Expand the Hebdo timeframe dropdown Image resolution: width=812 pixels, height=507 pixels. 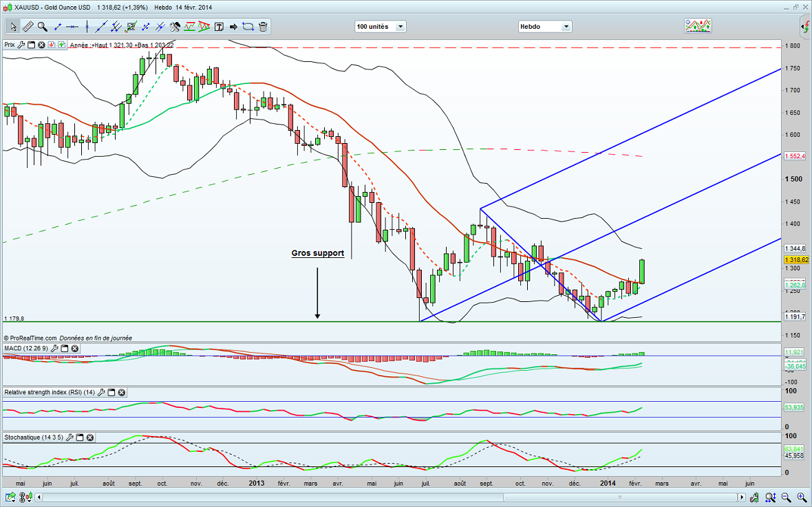[566, 27]
